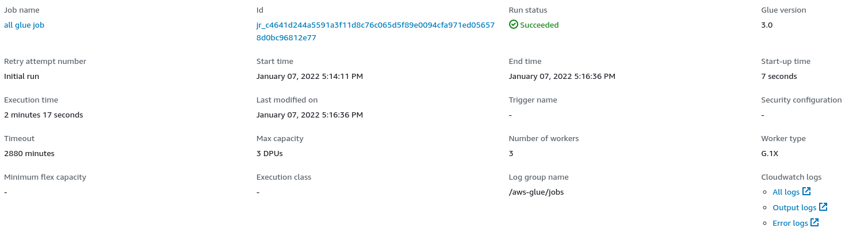Click external-link icon beside Output logs
The height and width of the screenshot is (235, 868).
(823, 207)
